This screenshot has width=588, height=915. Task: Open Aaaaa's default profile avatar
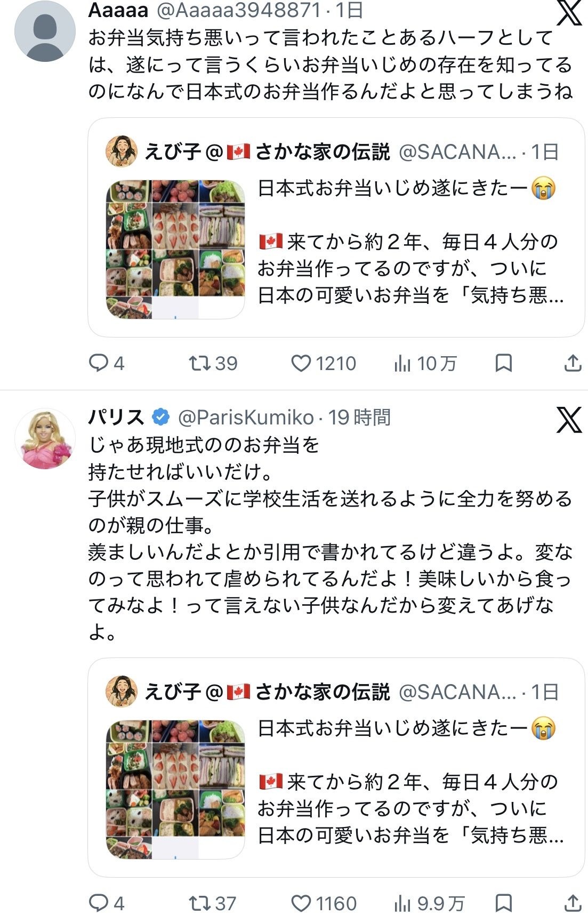45,31
